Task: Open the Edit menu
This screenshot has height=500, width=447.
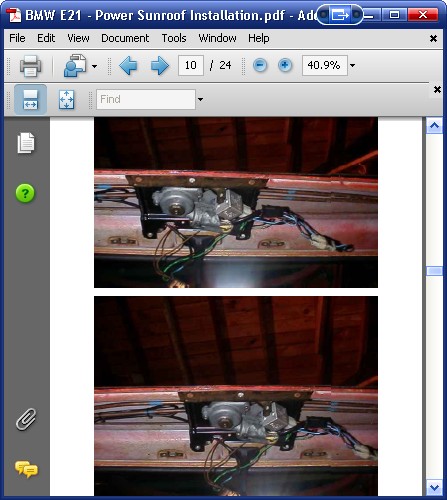Action: click(46, 38)
